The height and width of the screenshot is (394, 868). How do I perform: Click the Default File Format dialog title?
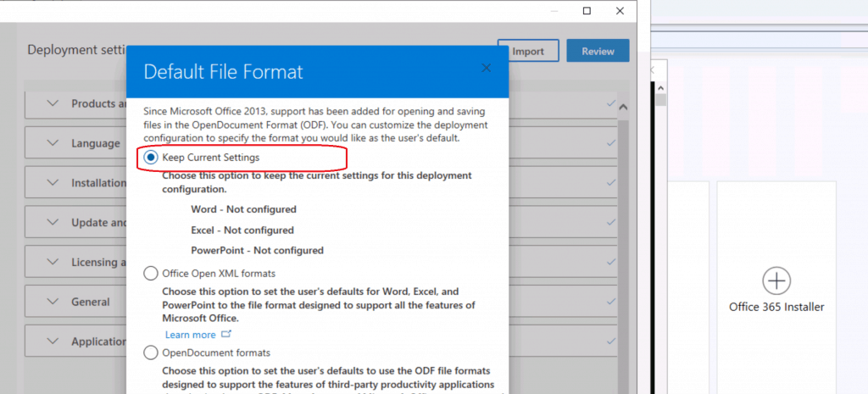(223, 73)
